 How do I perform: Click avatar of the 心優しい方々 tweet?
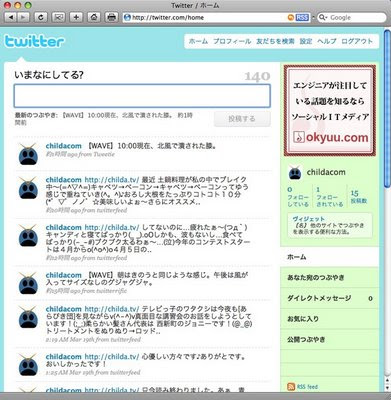pos(28,365)
